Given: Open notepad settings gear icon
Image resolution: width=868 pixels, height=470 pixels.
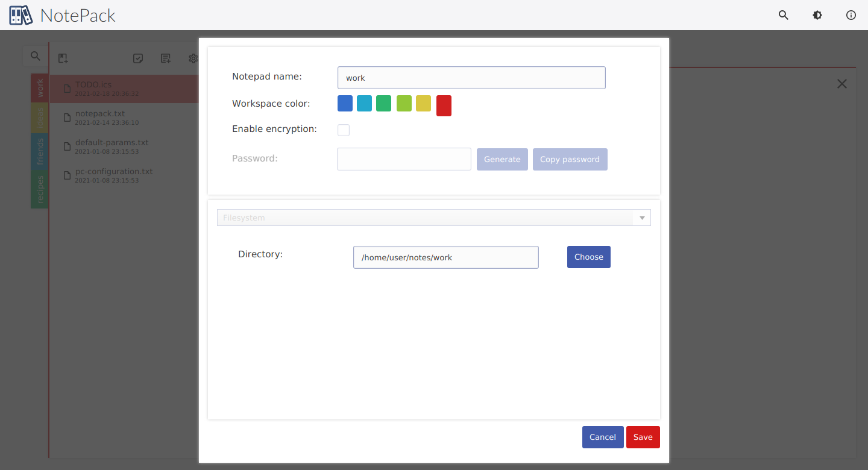Looking at the screenshot, I should coord(193,58).
